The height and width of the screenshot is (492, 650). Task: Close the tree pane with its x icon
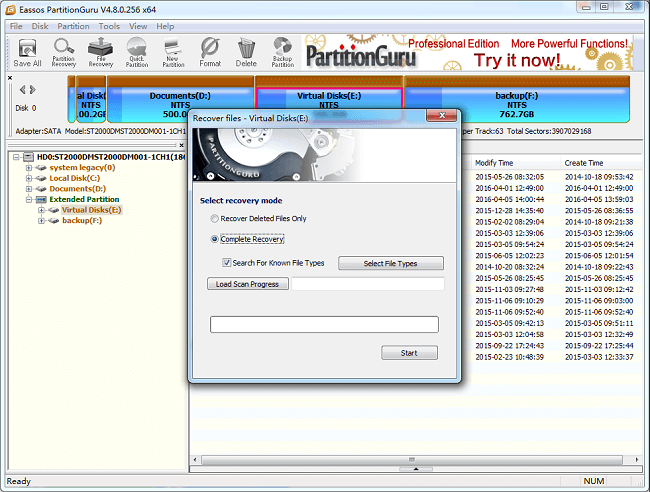(181, 145)
